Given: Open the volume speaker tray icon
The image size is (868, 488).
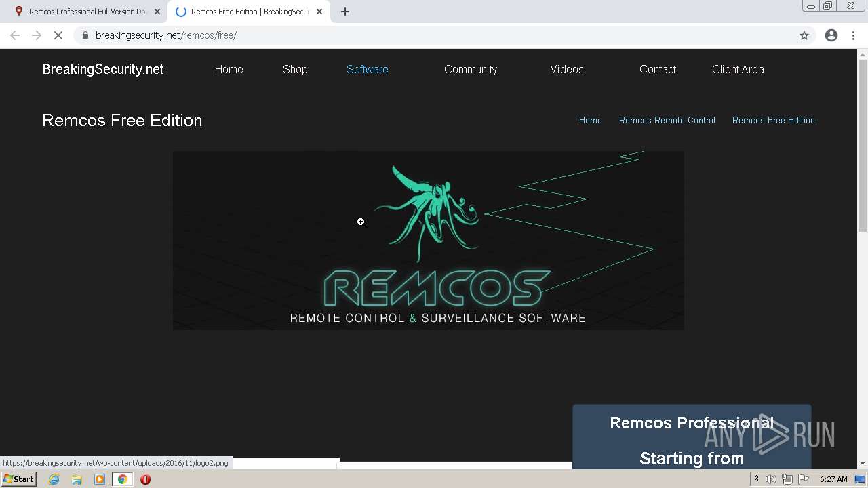Looking at the screenshot, I should click(771, 479).
